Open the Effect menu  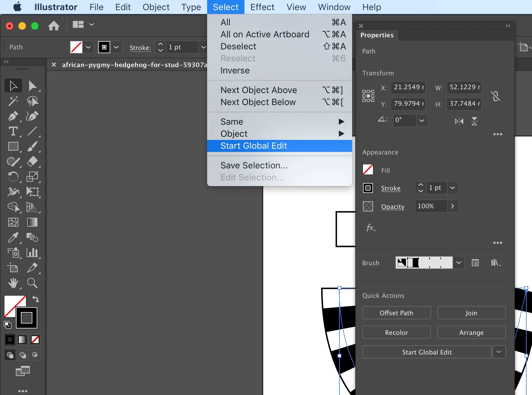coord(262,7)
